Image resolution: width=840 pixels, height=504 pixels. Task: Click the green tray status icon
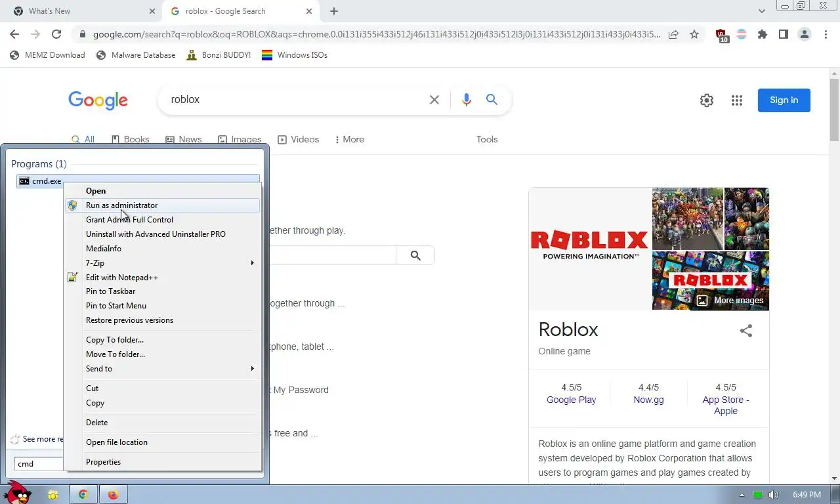coord(758,495)
